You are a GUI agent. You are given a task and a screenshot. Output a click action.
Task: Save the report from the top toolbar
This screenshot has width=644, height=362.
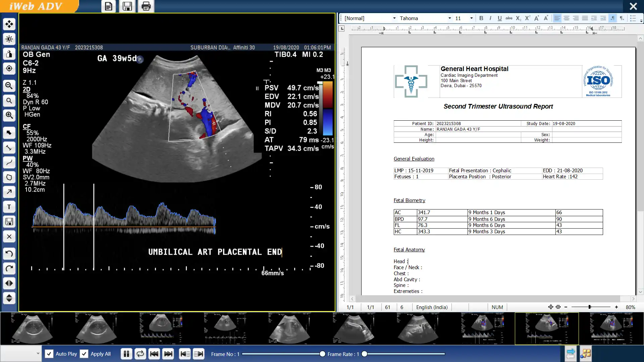[x=127, y=6]
